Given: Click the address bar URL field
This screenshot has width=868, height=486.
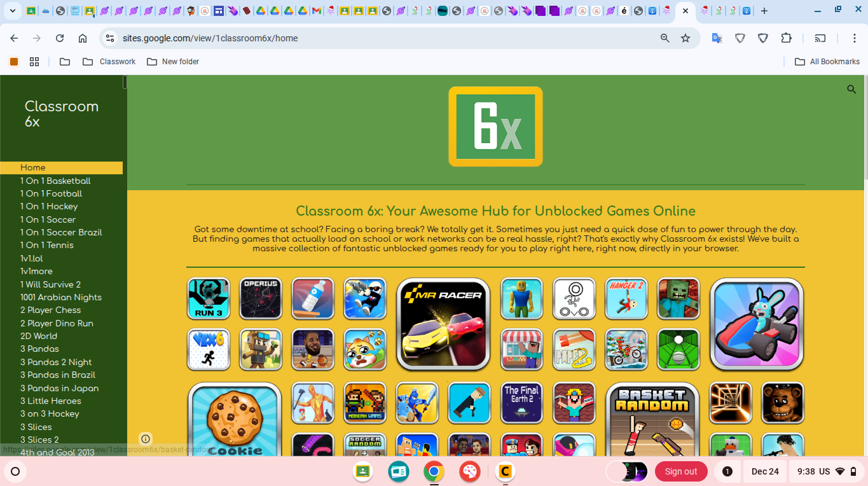Looking at the screenshot, I should coord(382,38).
